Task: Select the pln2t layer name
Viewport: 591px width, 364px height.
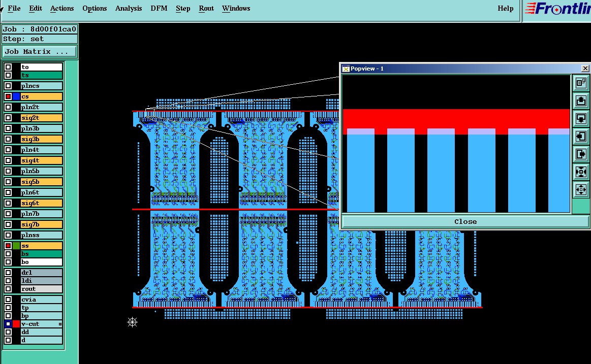Action: click(x=42, y=107)
